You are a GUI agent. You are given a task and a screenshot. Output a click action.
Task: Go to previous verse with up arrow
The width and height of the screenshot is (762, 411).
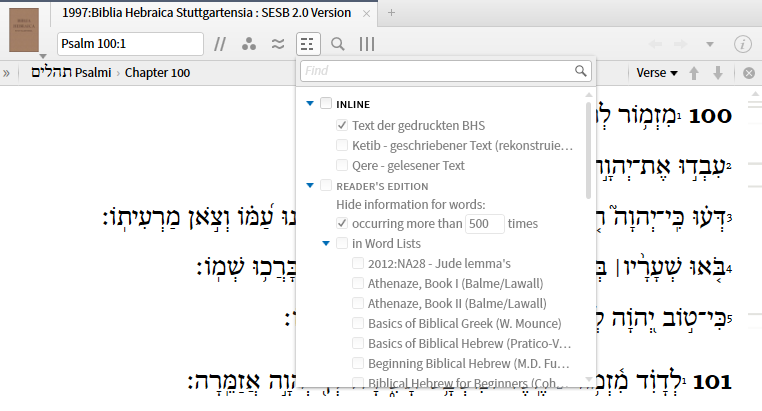(694, 73)
